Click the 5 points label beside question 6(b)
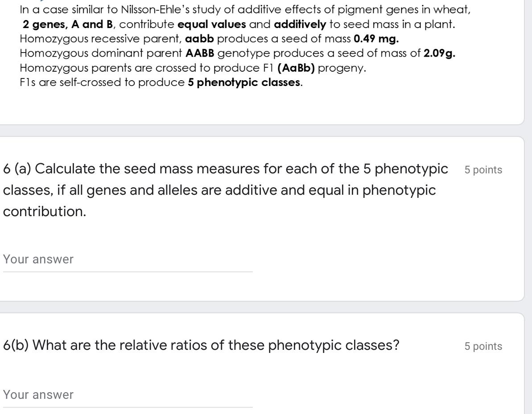Image resolution: width=532 pixels, height=414 pixels. [483, 346]
